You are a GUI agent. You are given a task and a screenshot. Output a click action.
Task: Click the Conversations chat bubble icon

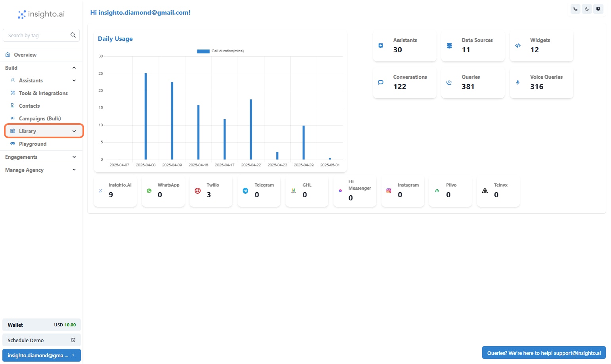381,82
